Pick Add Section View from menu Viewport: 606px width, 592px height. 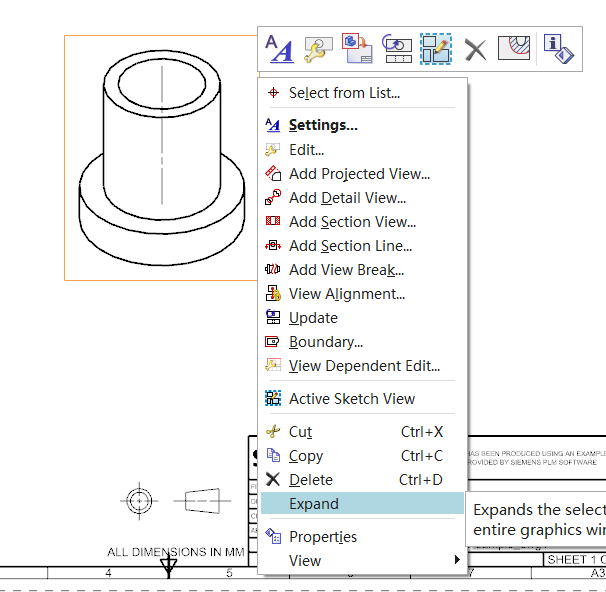click(x=352, y=222)
